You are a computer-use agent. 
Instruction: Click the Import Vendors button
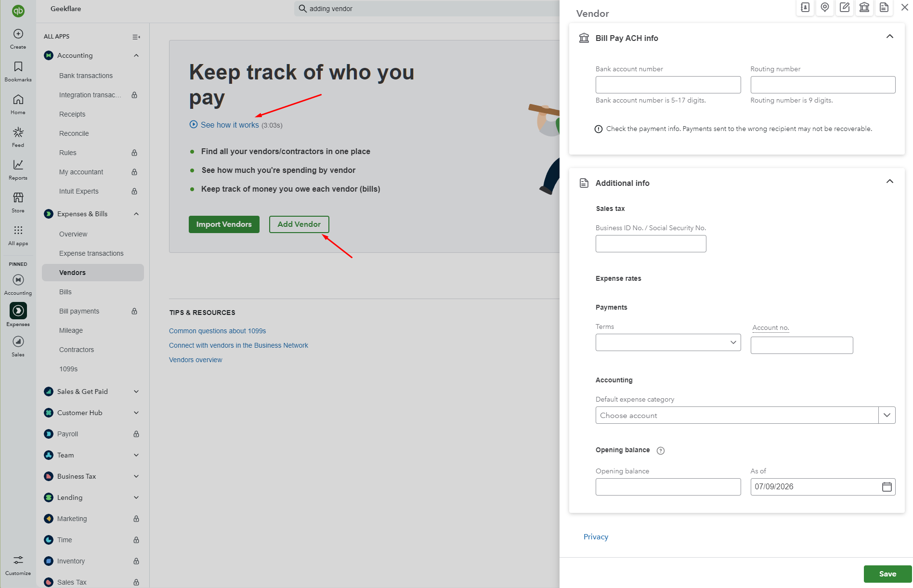pyautogui.click(x=224, y=224)
